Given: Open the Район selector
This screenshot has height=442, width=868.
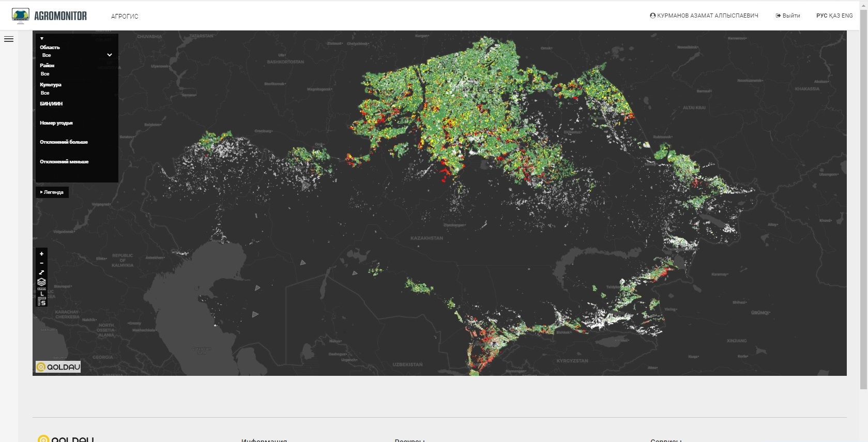Looking at the screenshot, I should tap(77, 74).
